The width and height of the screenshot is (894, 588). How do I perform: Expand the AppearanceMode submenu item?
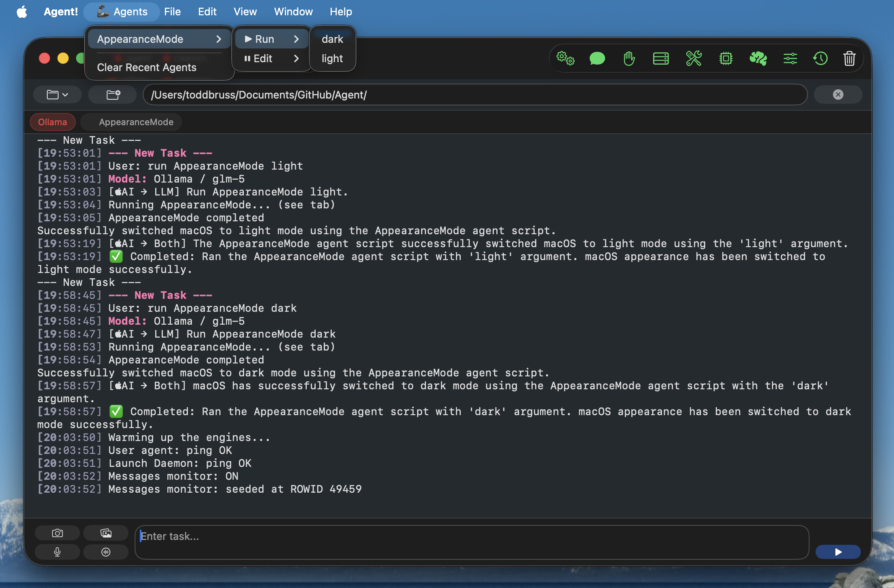tap(159, 39)
